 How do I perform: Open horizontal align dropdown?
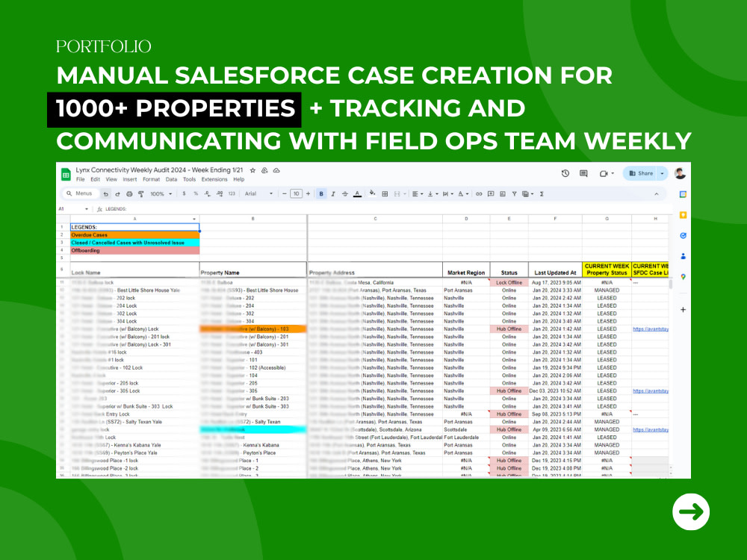[418, 194]
